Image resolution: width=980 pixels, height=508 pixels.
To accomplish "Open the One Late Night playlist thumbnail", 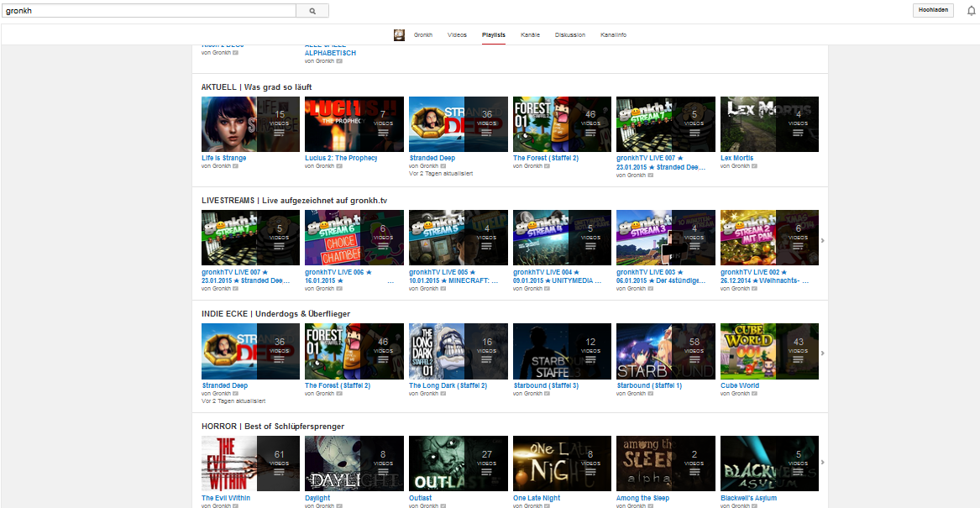I will tap(562, 463).
